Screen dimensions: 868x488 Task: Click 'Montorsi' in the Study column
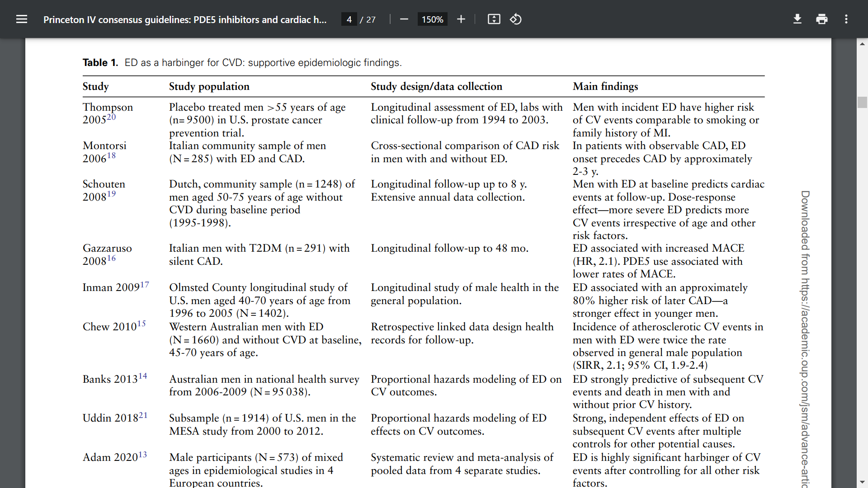[104, 145]
